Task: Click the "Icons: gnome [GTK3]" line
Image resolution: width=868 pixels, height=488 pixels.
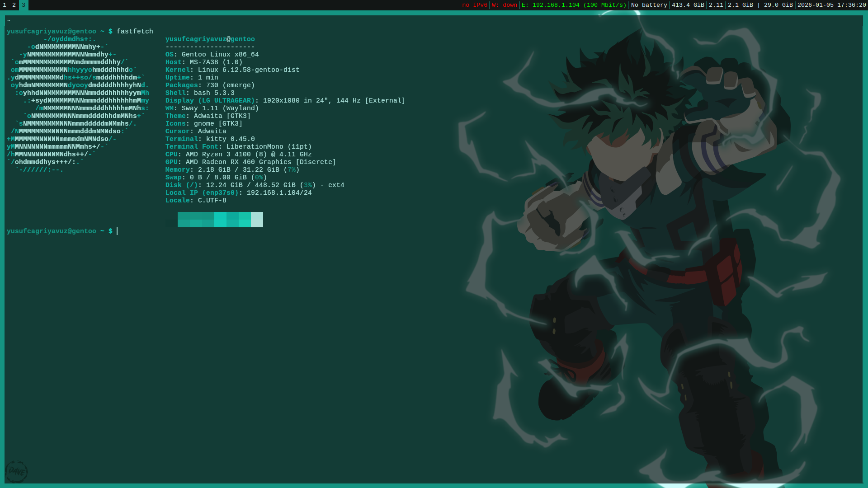Action: (x=204, y=124)
